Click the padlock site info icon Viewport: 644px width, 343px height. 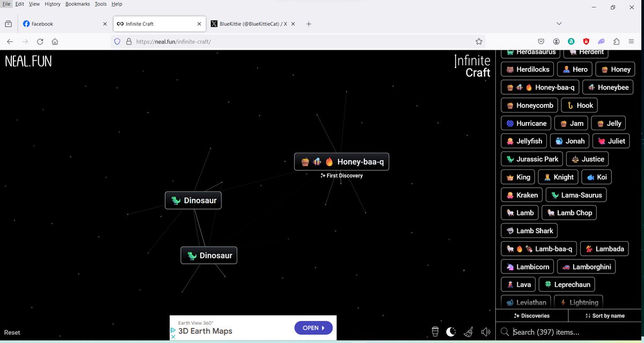[128, 41]
